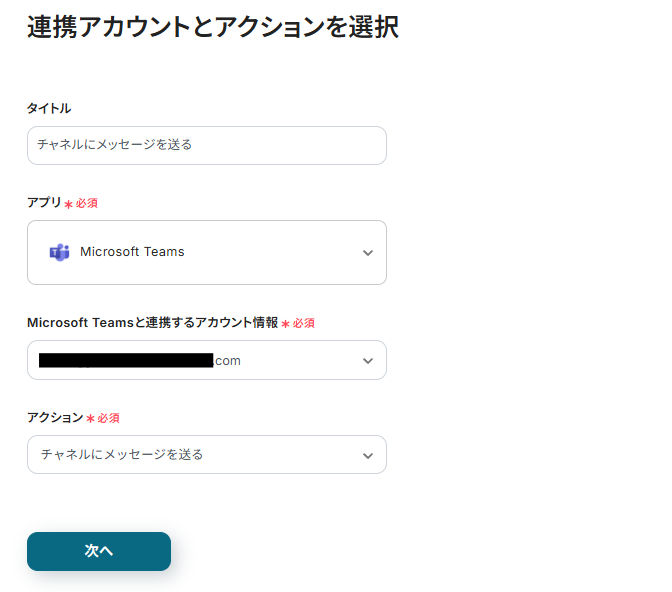The image size is (672, 592).
Task: Click the red asterisk next to アクション
Action: click(x=90, y=418)
